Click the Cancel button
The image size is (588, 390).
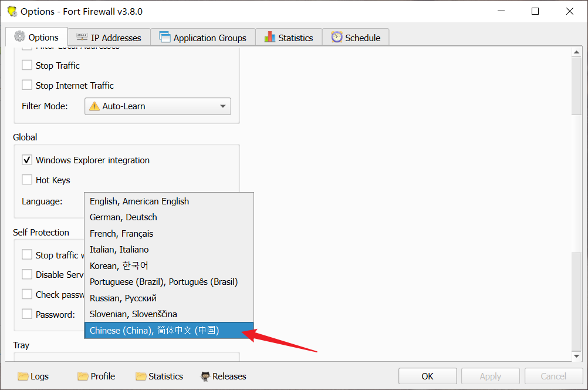553,376
